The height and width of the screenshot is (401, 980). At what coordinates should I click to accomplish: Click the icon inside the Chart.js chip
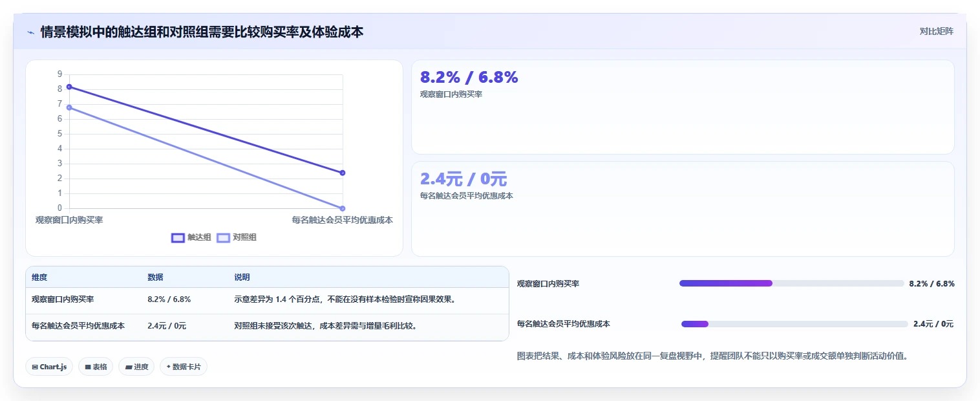coord(35,367)
